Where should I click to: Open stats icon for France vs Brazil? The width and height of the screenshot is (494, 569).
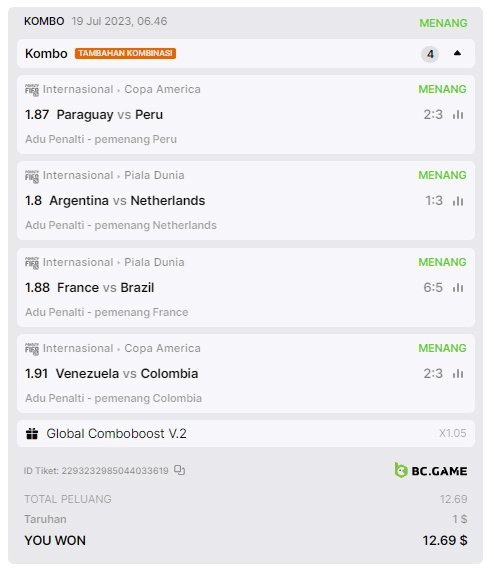click(458, 287)
